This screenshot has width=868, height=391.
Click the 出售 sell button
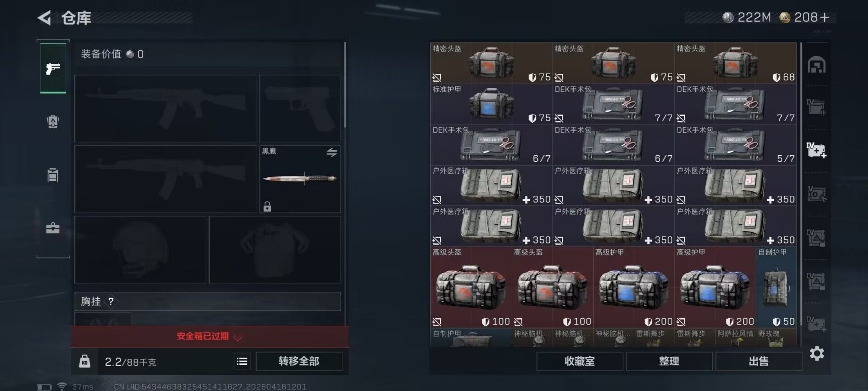(759, 361)
